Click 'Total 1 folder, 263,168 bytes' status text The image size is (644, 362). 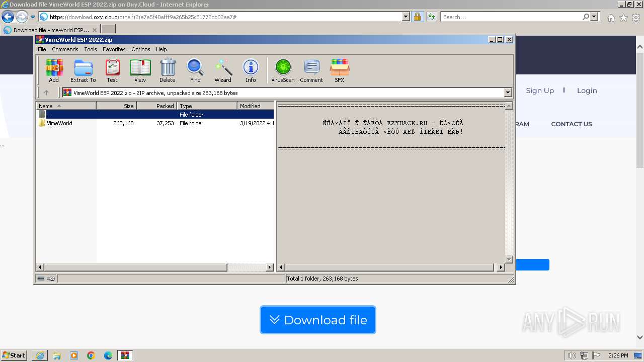(x=323, y=279)
